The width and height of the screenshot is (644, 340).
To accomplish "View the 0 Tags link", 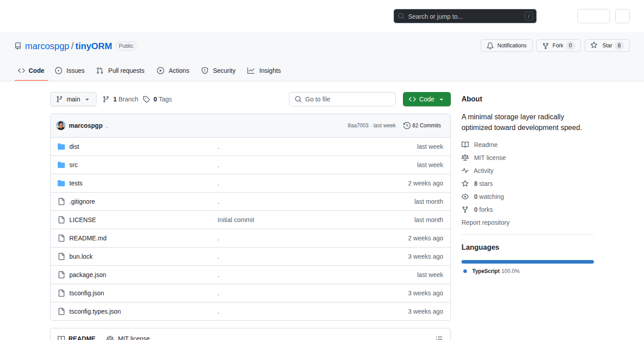I will 157,99.
